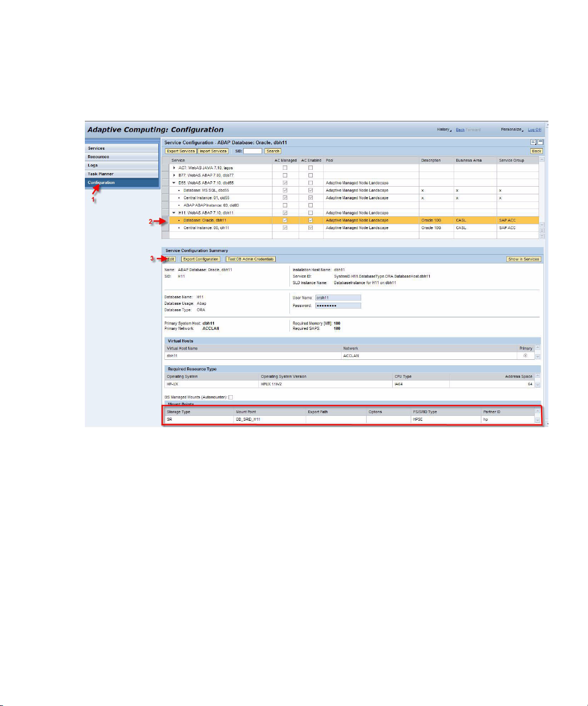Focus the Password field

[x=338, y=305]
